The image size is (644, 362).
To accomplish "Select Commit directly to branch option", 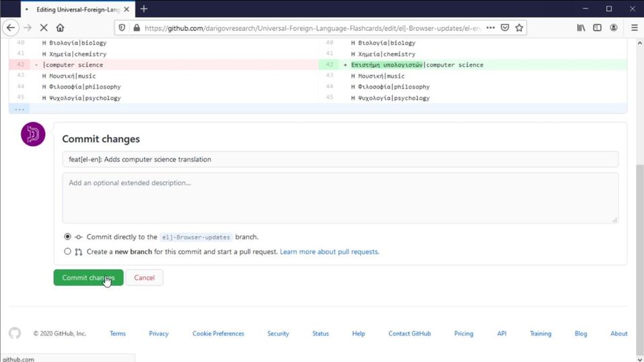I will click(67, 237).
